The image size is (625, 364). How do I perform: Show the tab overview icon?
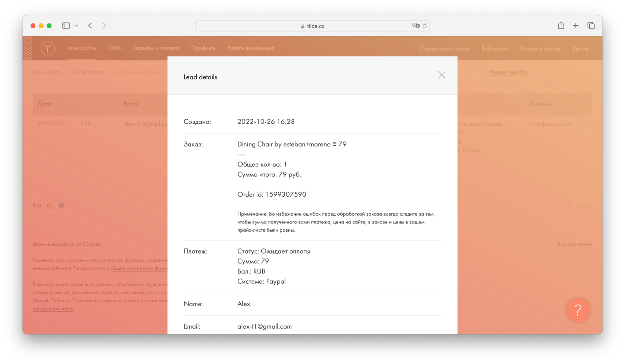coord(591,25)
